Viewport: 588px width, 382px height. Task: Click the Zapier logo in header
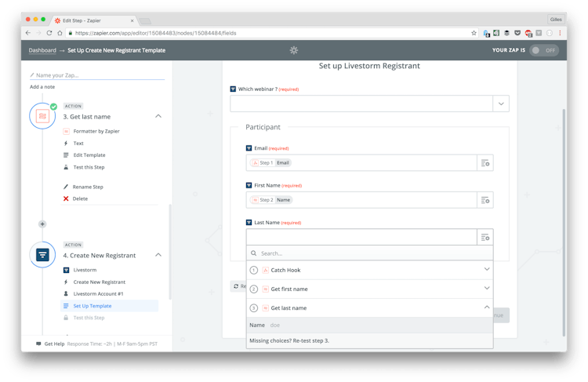[x=293, y=50]
